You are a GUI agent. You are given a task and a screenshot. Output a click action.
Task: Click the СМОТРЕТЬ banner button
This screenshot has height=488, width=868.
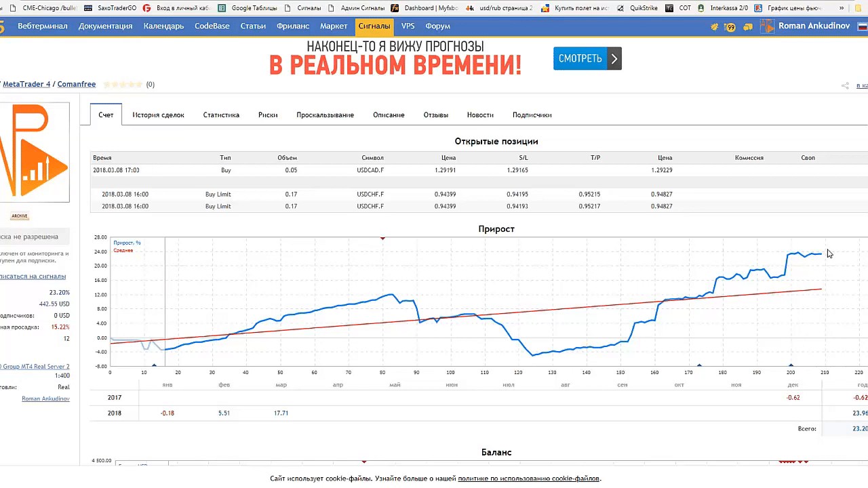click(587, 58)
